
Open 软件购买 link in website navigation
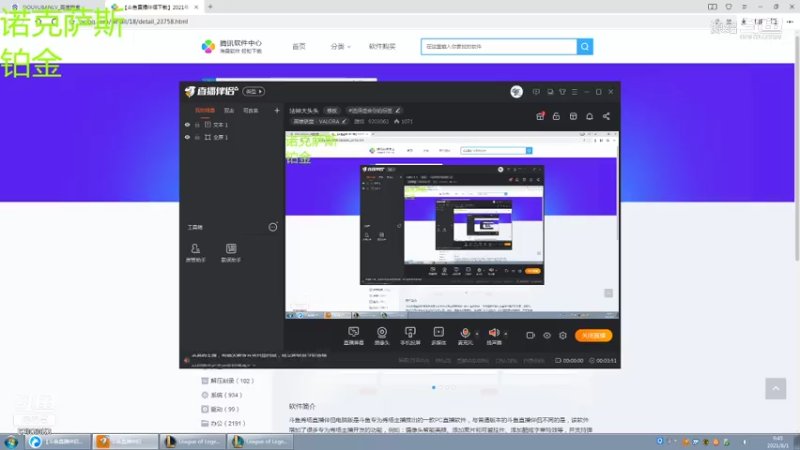coord(382,46)
